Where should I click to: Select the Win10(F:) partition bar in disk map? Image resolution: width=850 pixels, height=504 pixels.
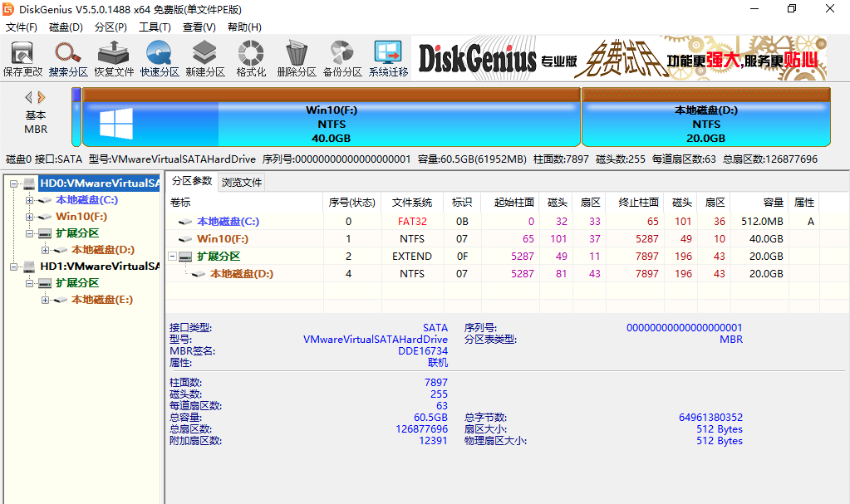332,117
